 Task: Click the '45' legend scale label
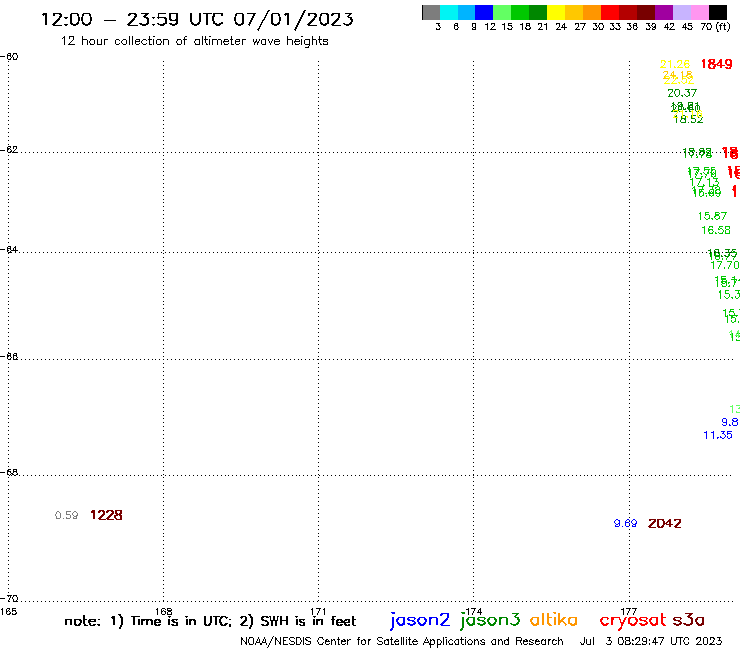[x=687, y=27]
